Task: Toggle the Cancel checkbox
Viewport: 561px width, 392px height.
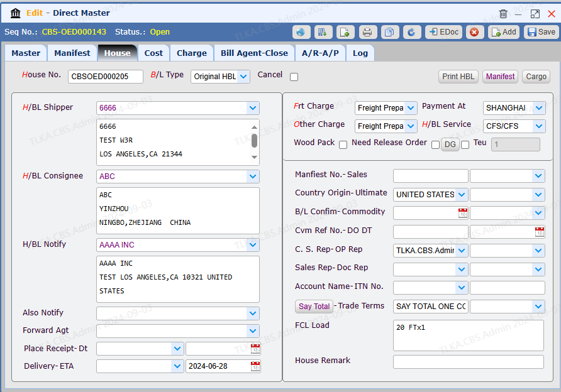Action: 294,77
